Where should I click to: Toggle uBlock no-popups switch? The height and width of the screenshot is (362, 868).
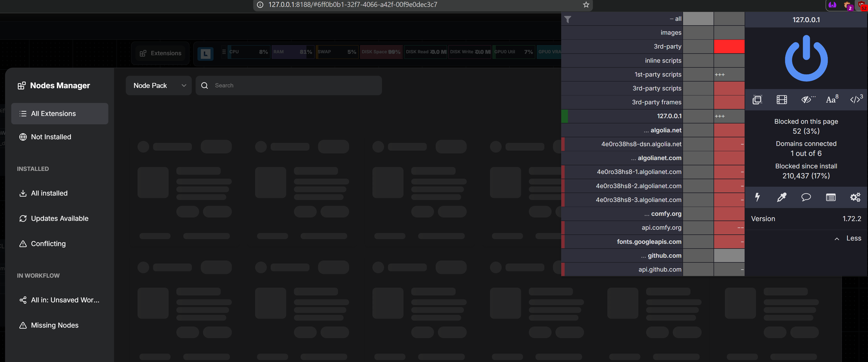pyautogui.click(x=757, y=99)
